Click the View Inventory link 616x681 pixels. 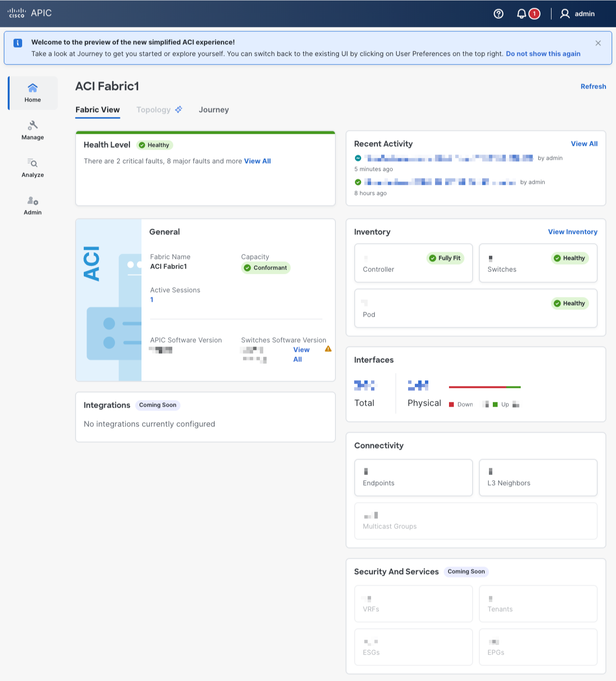pos(572,232)
